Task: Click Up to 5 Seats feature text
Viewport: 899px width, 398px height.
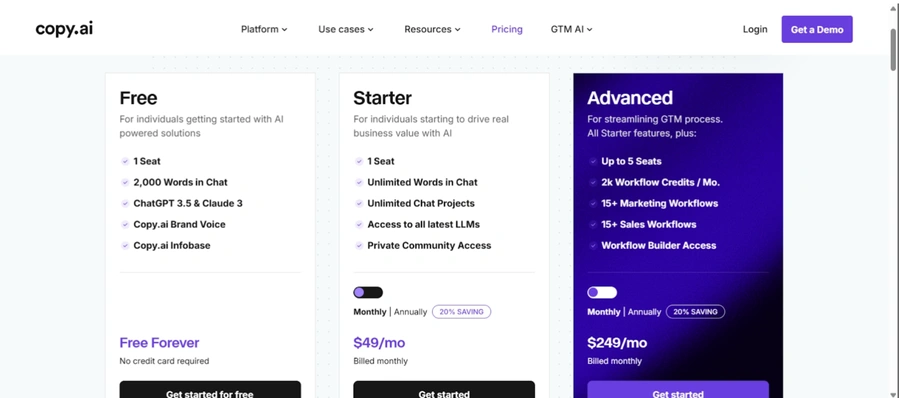Action: coord(631,161)
